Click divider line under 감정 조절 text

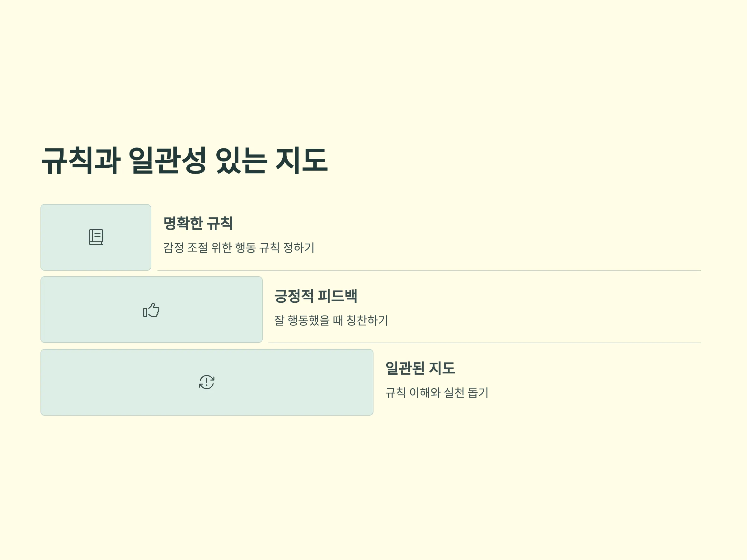(x=429, y=271)
